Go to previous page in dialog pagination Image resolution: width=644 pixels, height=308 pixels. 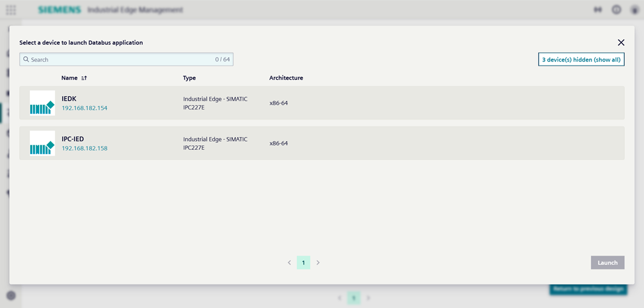pyautogui.click(x=289, y=262)
